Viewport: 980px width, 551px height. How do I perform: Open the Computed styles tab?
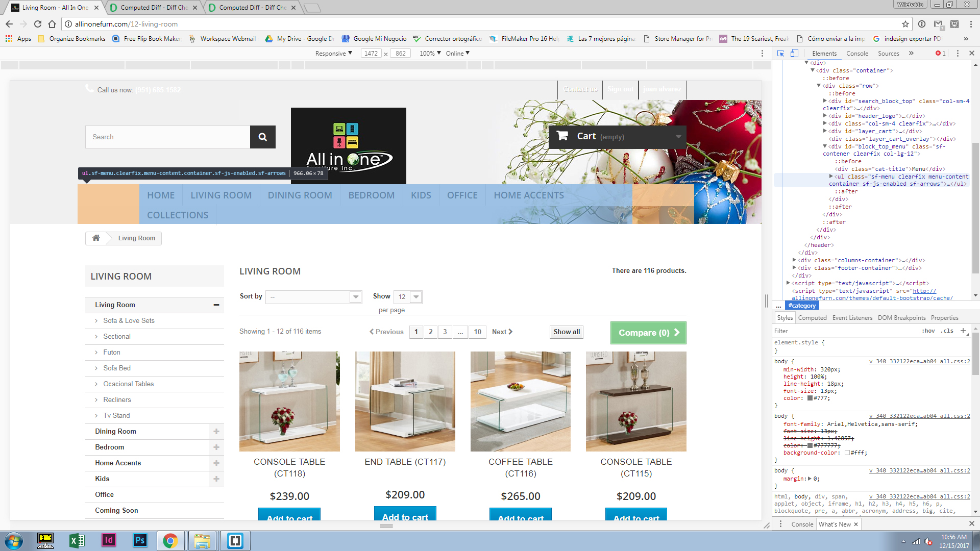[x=812, y=317]
